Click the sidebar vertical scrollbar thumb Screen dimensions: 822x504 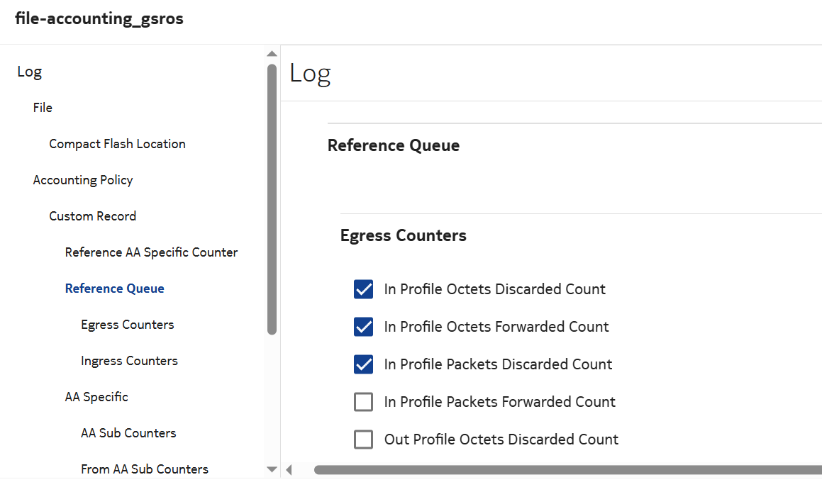tap(272, 198)
